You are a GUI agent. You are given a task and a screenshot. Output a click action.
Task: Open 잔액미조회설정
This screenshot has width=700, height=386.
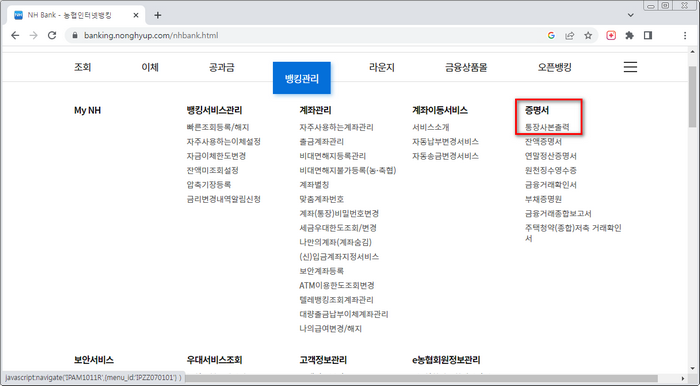(212, 170)
